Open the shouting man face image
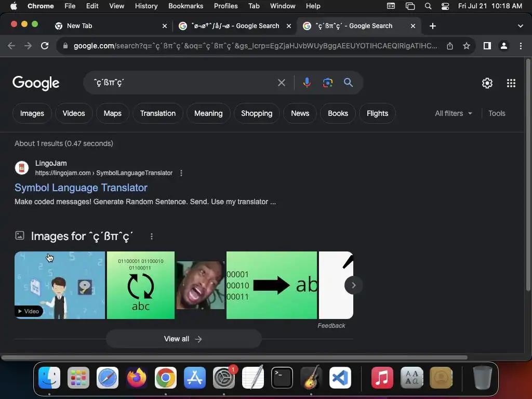 [x=201, y=285]
